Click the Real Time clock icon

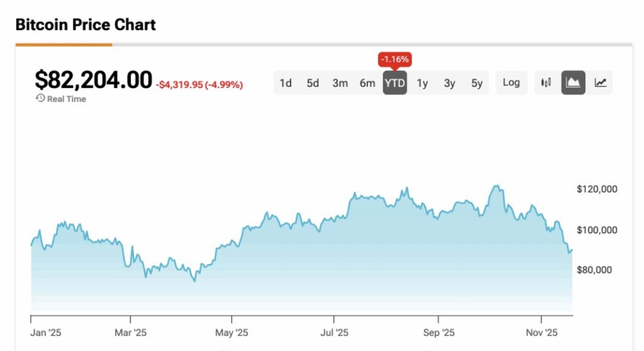[x=40, y=98]
